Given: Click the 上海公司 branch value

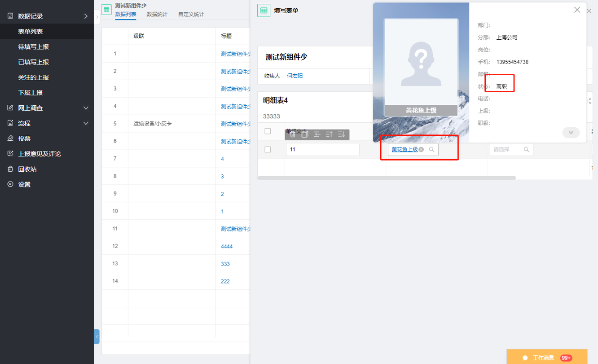Looking at the screenshot, I should (507, 37).
